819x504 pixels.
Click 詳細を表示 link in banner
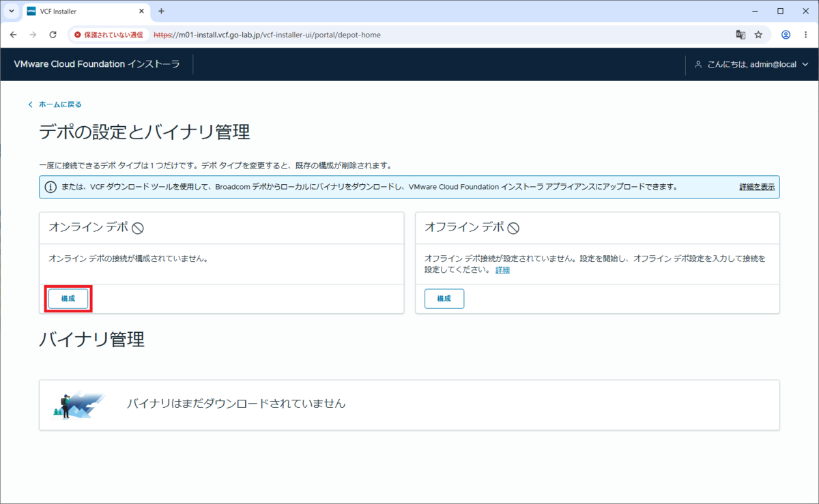pos(757,187)
